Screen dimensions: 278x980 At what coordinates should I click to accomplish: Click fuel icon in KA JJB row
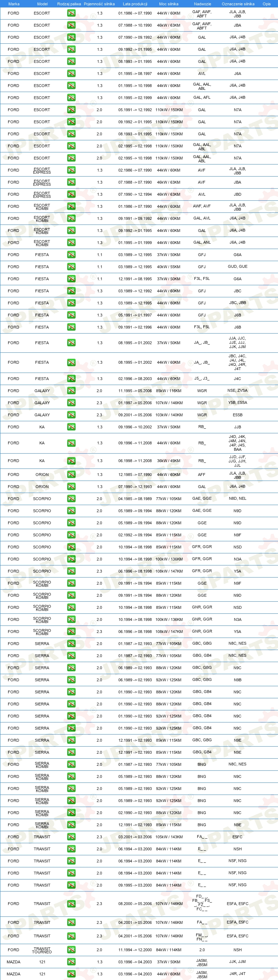[x=71, y=427]
